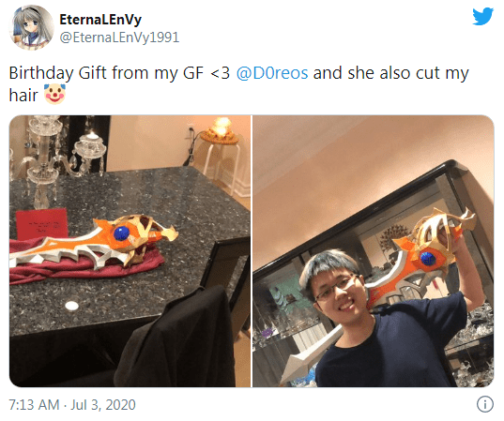Click the blue gem on the table sword
The image size is (504, 421).
(x=121, y=233)
